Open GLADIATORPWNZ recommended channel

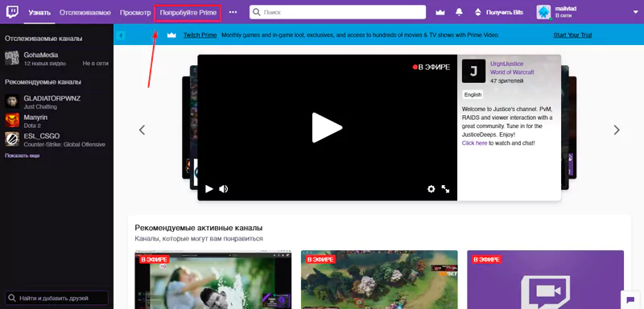pyautogui.click(x=56, y=101)
